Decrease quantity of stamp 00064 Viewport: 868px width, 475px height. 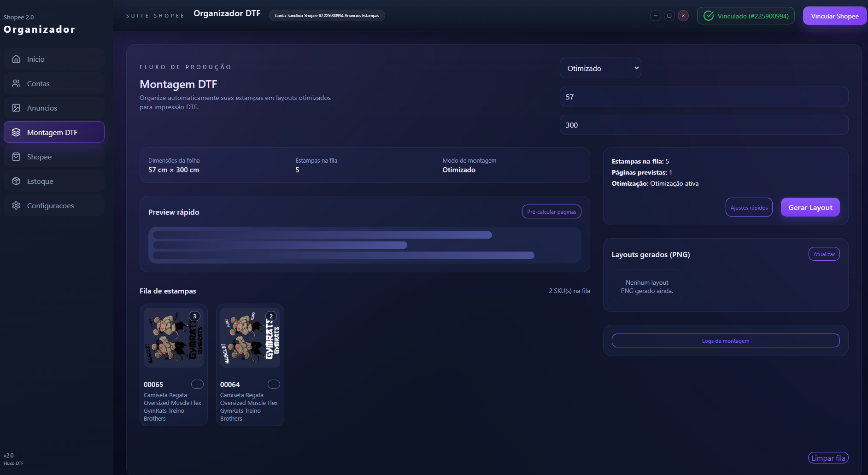tap(274, 384)
